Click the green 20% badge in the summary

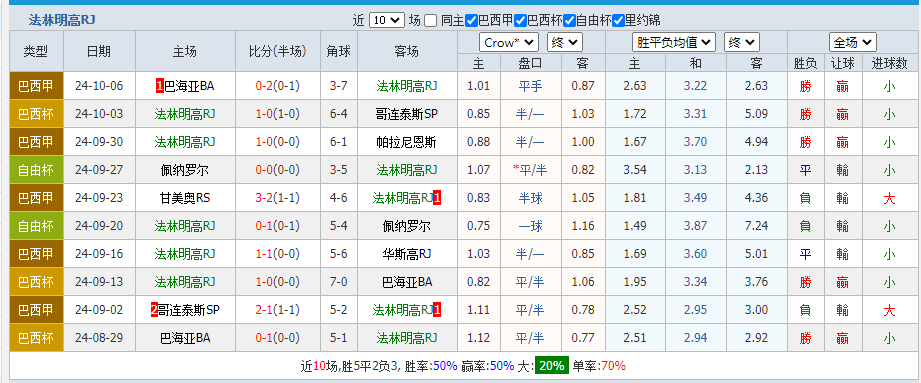click(552, 365)
